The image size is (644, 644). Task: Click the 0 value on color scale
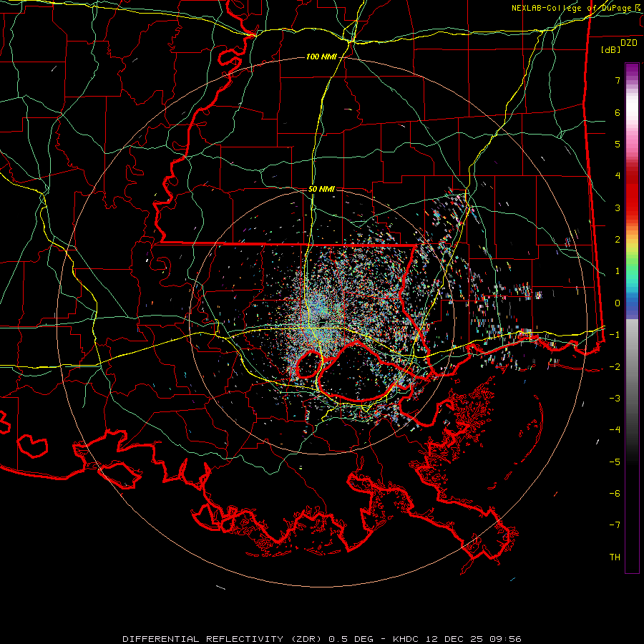point(618,303)
